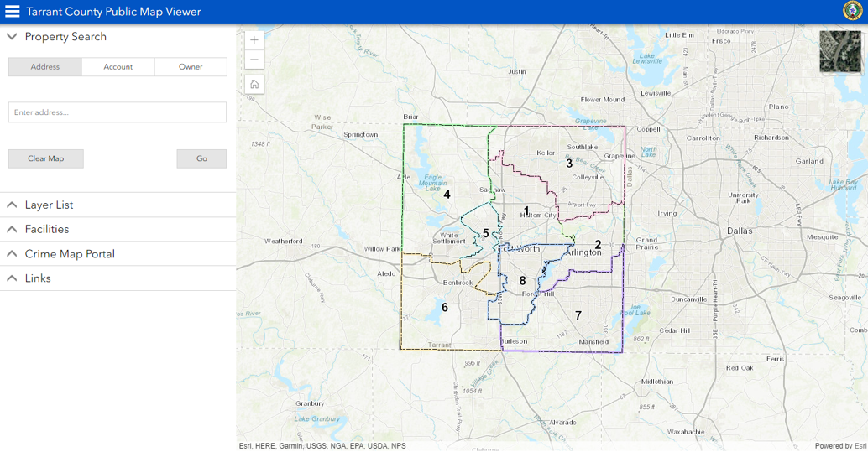868x452 pixels.
Task: Switch basemap via imagery thumbnail
Action: 840,52
